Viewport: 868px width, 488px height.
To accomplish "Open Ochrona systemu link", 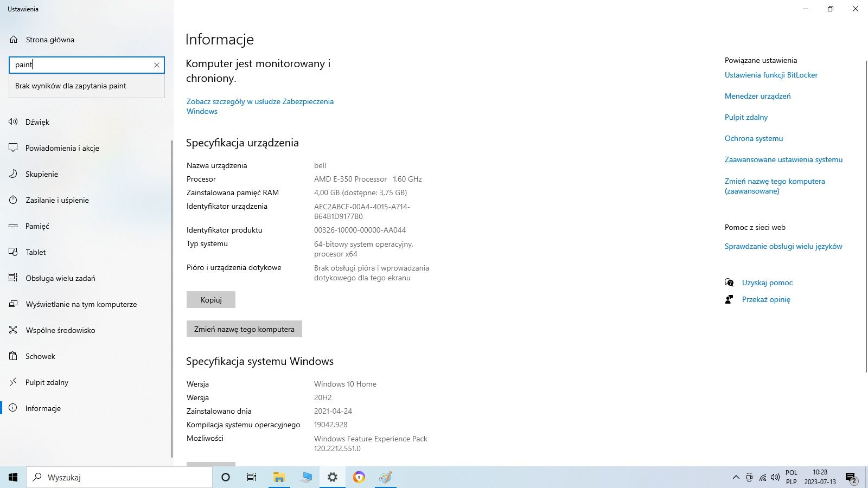I will [x=754, y=138].
